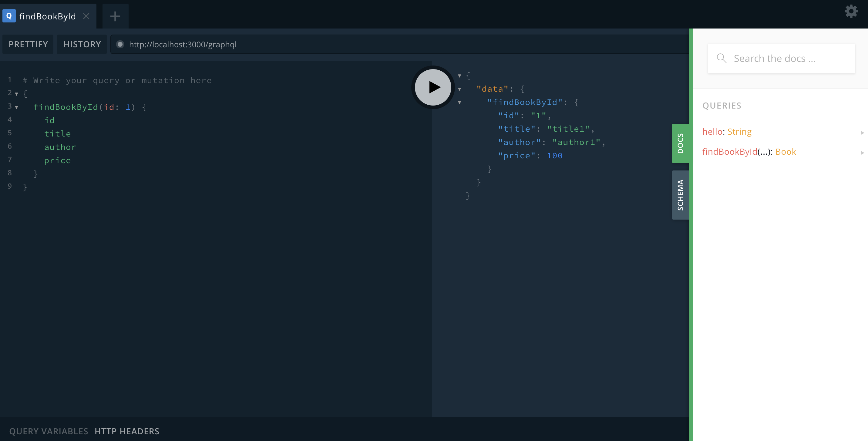Open HISTORY panel
Screen dimensions: 868x441
(82, 43)
